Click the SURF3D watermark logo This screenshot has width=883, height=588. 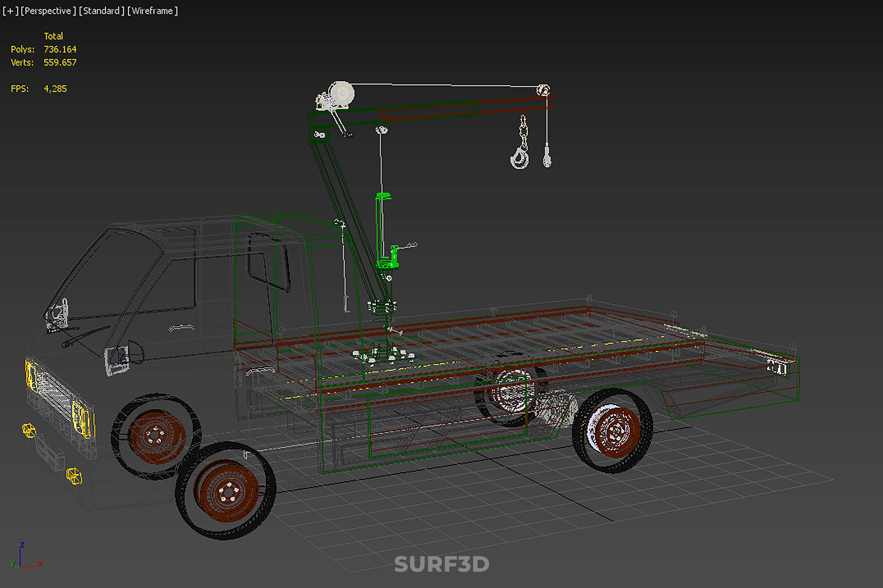[441, 564]
